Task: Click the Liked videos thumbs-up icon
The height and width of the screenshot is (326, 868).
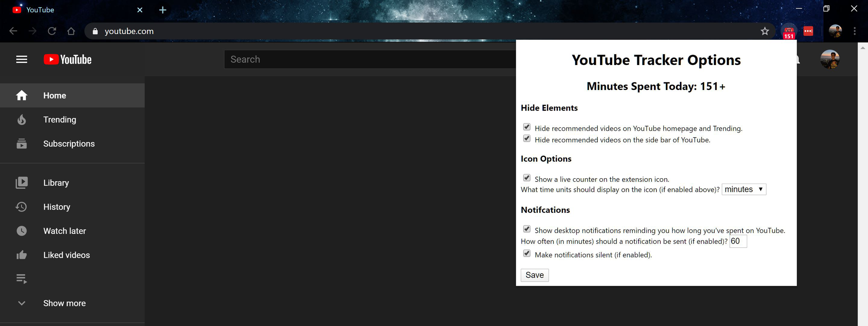Action: point(22,255)
